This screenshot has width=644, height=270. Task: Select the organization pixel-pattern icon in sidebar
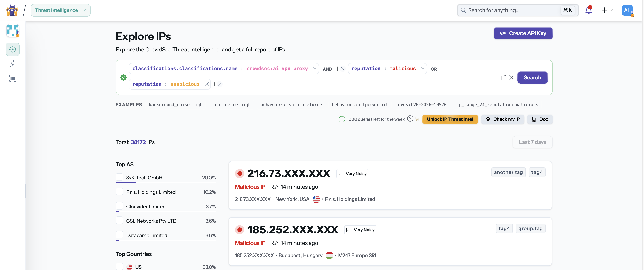tap(13, 31)
